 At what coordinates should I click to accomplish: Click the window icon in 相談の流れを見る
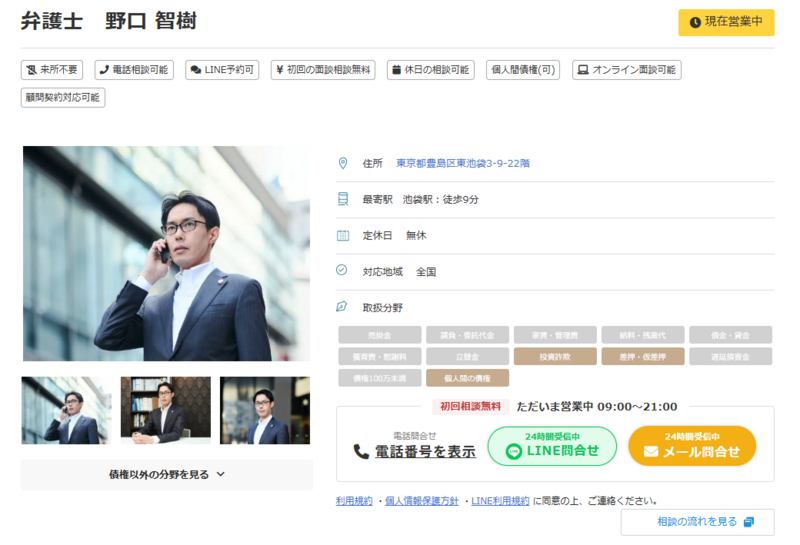point(749,522)
